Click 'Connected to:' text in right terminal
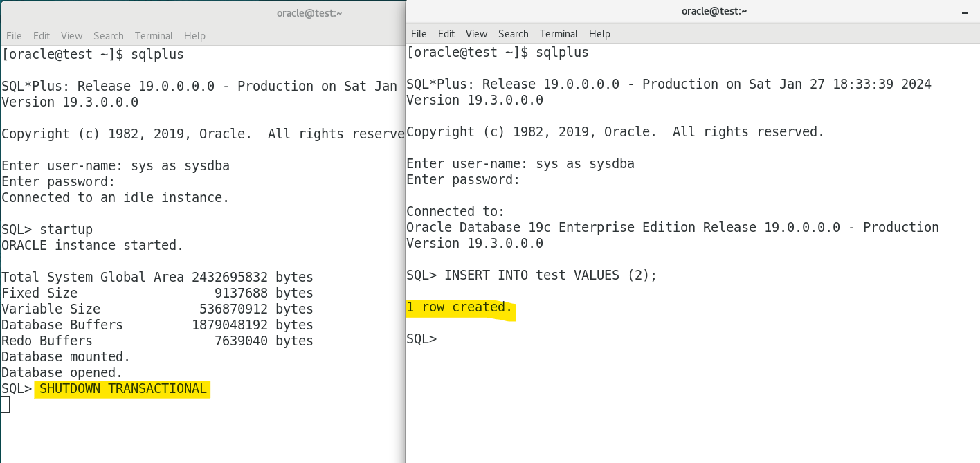The height and width of the screenshot is (463, 980). (x=456, y=212)
